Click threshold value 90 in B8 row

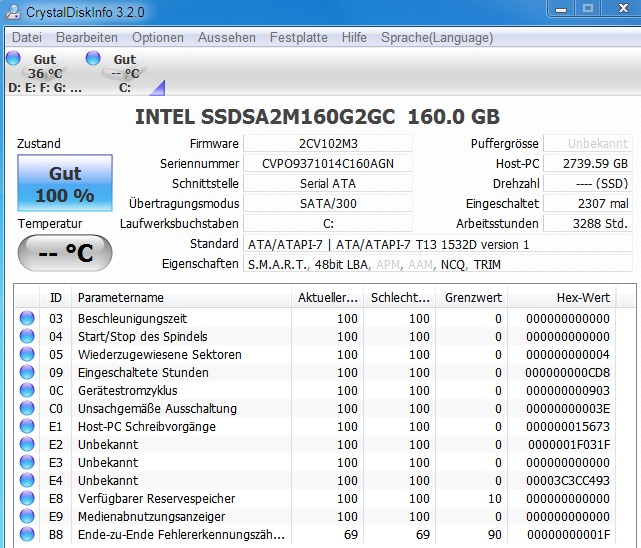tap(495, 534)
